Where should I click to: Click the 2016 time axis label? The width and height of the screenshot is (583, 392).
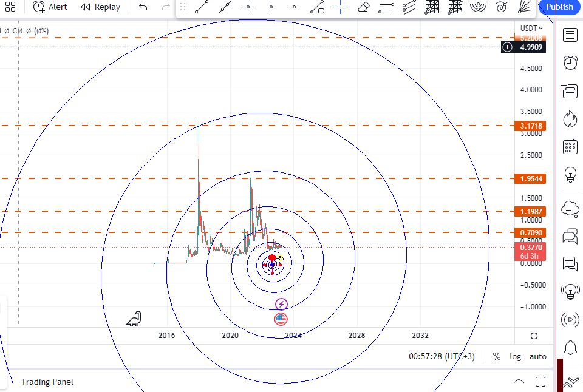166,336
